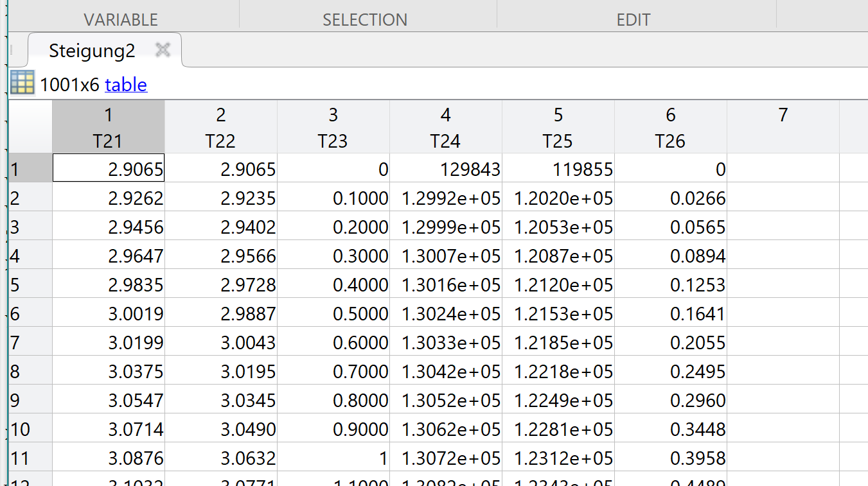This screenshot has height=486, width=868.
Task: Switch to the Steigung2 tab
Action: click(92, 51)
